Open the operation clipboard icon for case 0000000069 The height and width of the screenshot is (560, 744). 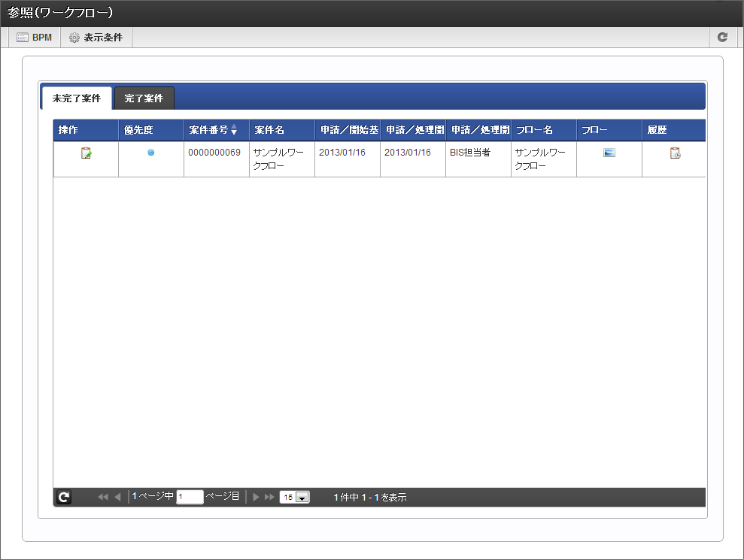click(x=86, y=153)
